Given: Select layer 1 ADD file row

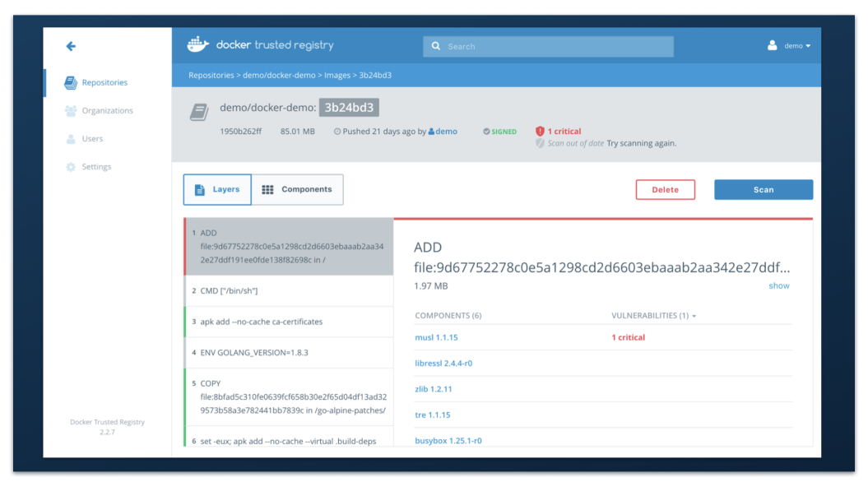Looking at the screenshot, I should [x=289, y=247].
